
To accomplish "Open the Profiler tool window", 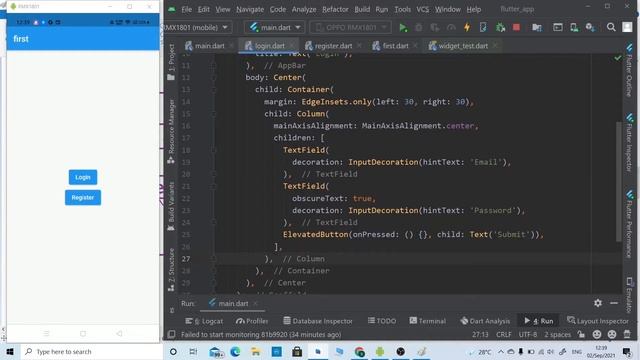I will (252, 321).
